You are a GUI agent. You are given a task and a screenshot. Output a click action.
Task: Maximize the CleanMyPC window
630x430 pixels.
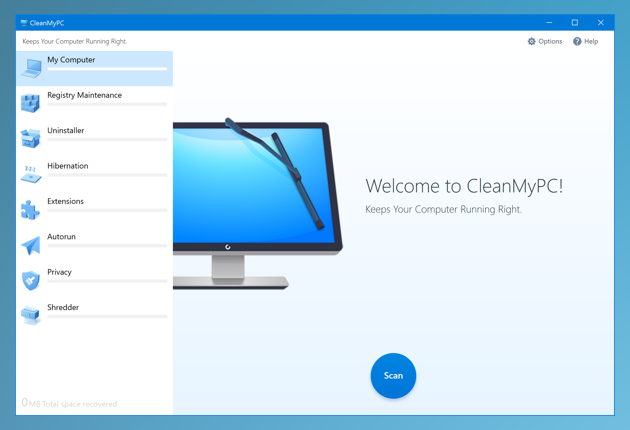(x=575, y=23)
